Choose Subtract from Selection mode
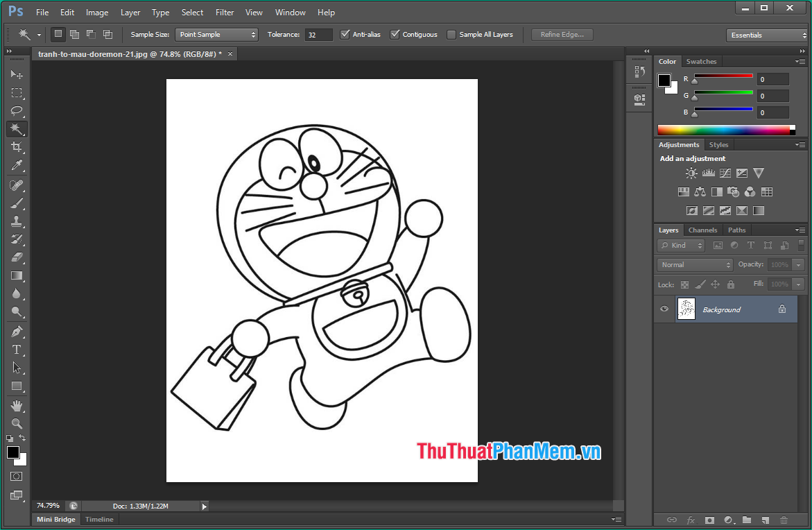Viewport: 812px width, 530px height. 91,34
